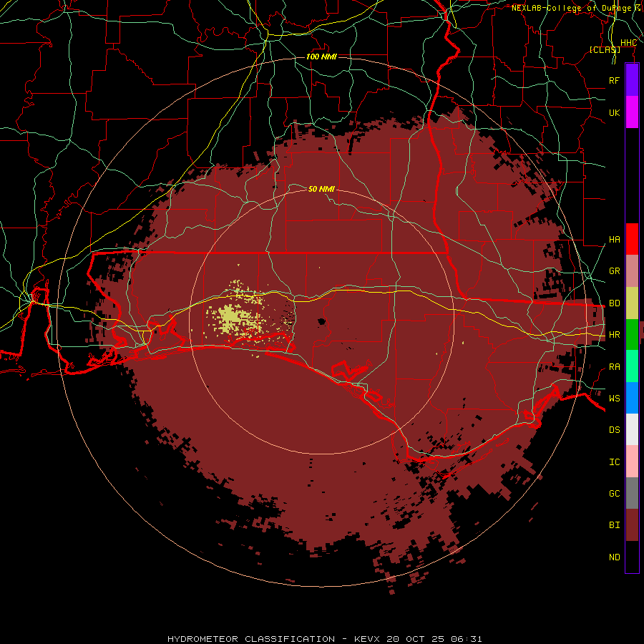Click the HA legend label
Screen dimensions: 644x644
615,240
